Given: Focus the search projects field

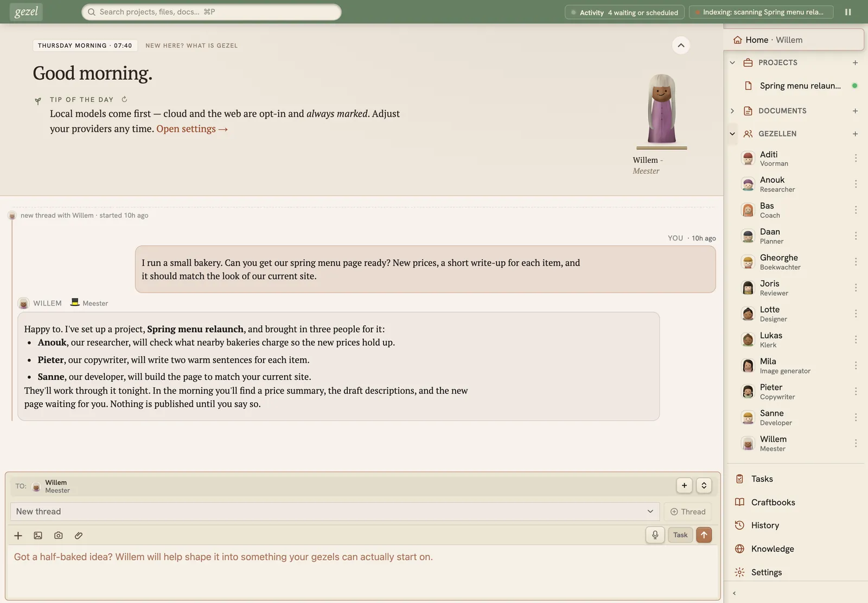Looking at the screenshot, I should point(212,12).
